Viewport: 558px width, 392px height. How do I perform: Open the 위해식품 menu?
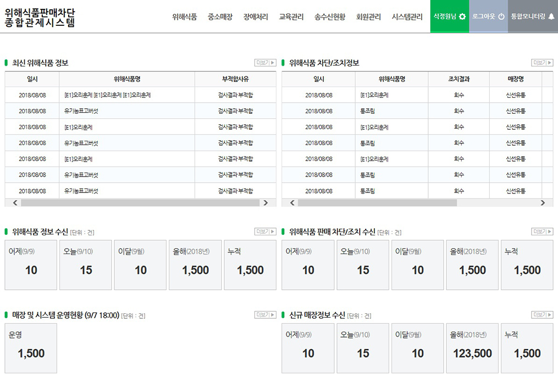(184, 16)
